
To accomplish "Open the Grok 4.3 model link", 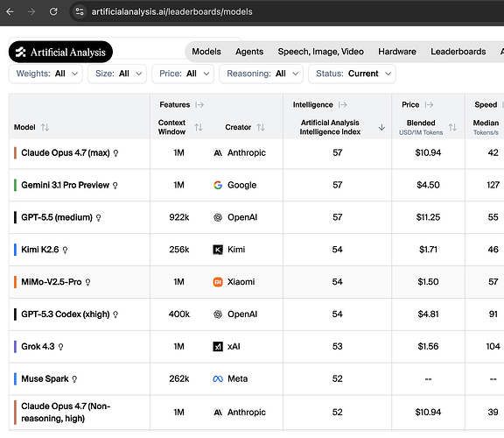I will tap(38, 347).
